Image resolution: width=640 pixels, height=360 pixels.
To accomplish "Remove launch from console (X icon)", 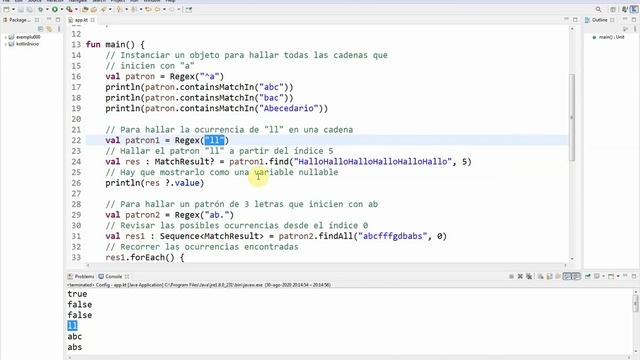I will tap(520, 276).
